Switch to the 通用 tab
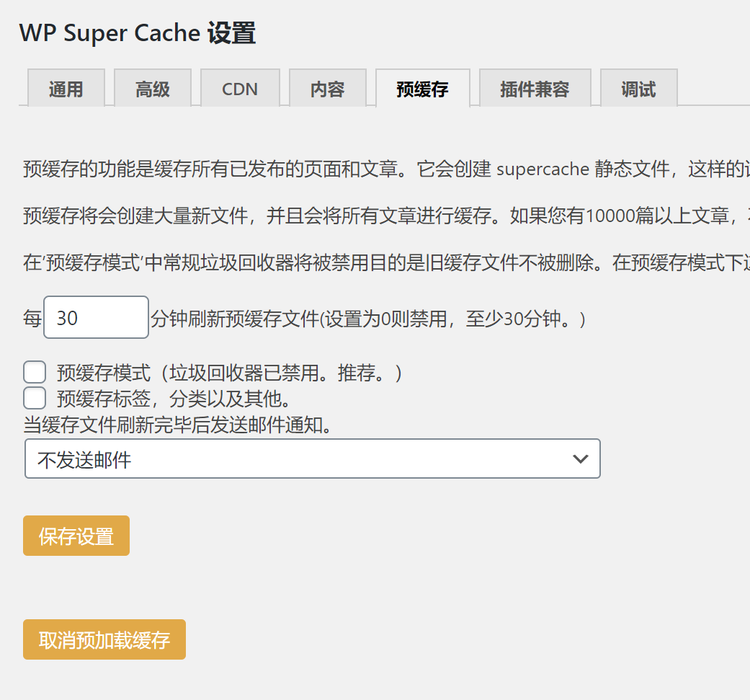Screen dimensions: 750x700 pyautogui.click(x=66, y=89)
